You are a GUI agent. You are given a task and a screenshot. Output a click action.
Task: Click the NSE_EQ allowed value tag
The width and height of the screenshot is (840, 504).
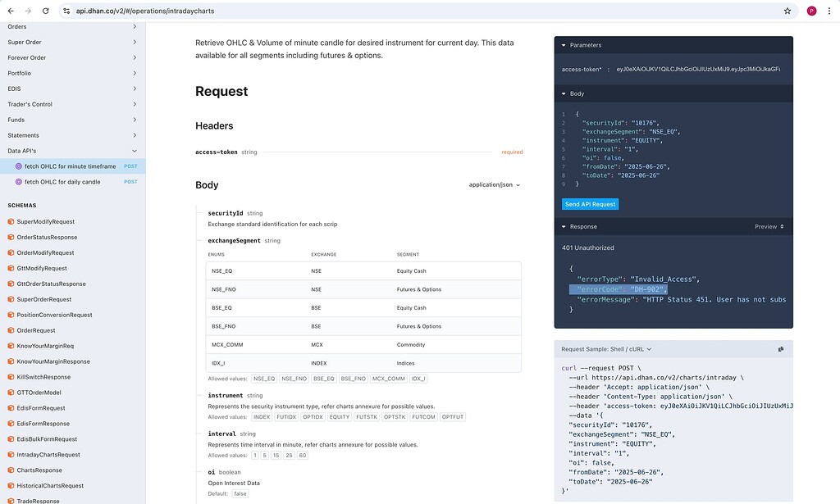point(264,379)
